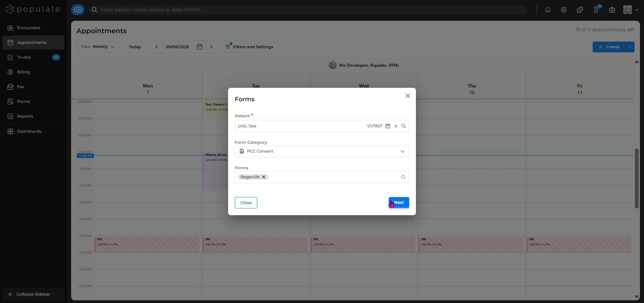This screenshot has height=303, width=644.
Task: Open the View Weekly dropdown
Action: (98, 47)
